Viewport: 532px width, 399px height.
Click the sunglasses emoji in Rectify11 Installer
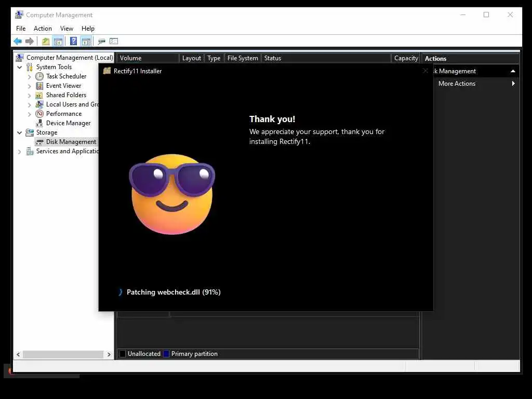[172, 194]
